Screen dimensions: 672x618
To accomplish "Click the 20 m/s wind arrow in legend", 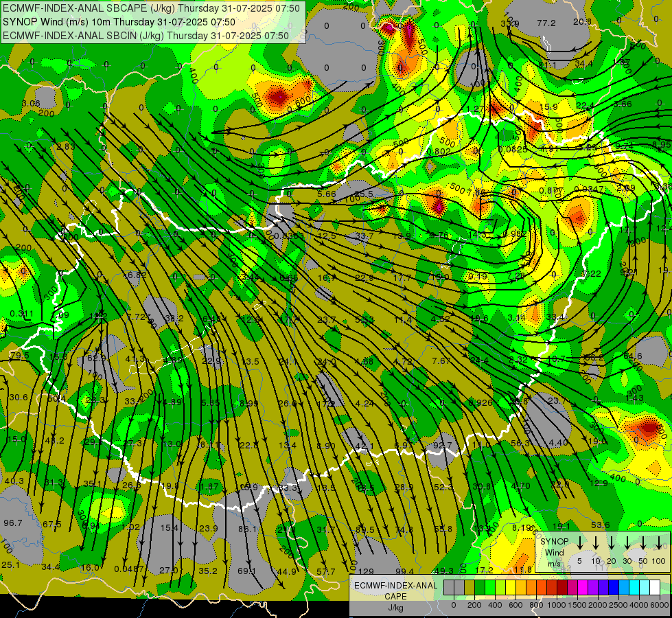I will (x=612, y=542).
